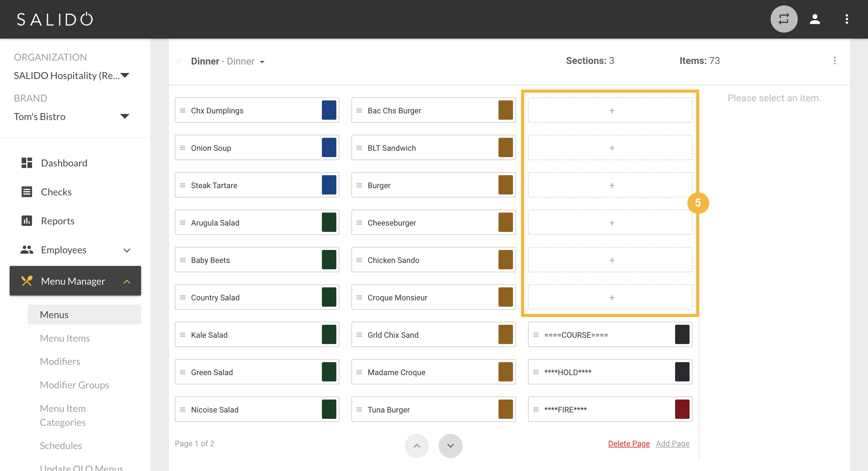Click the Delete Page link

pos(628,443)
